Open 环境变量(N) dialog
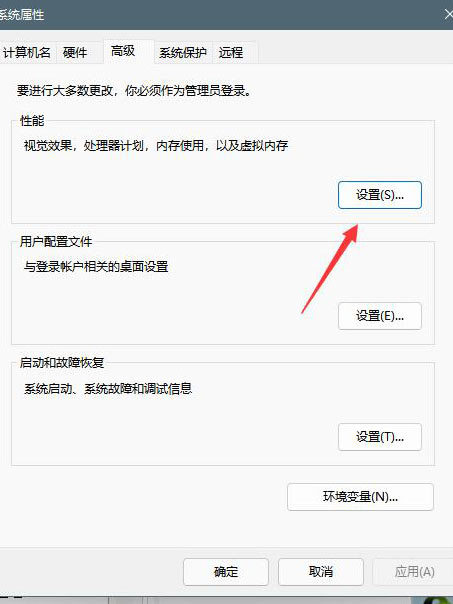 point(360,497)
